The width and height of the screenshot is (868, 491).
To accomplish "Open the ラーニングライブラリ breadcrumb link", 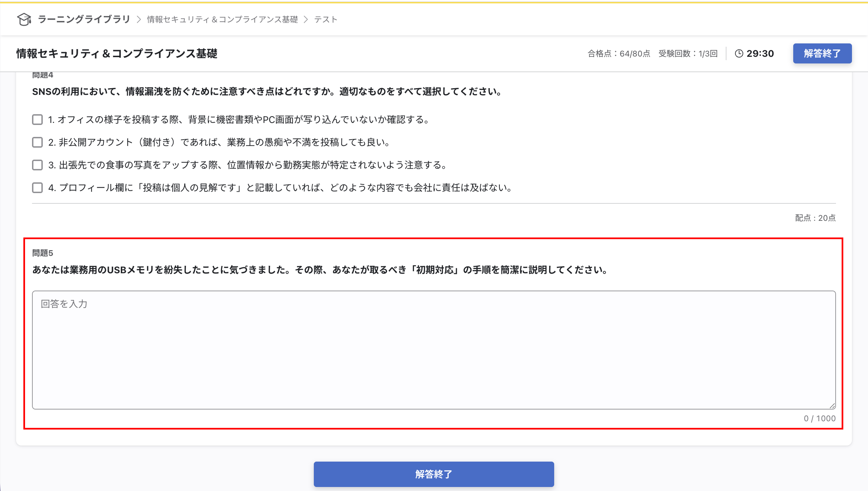I will click(x=83, y=19).
